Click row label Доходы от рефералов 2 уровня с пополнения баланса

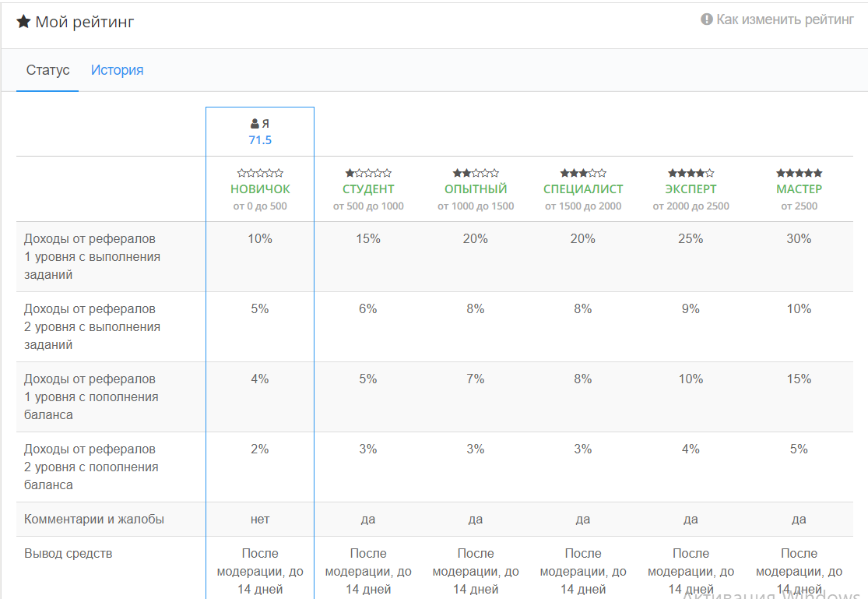point(91,467)
